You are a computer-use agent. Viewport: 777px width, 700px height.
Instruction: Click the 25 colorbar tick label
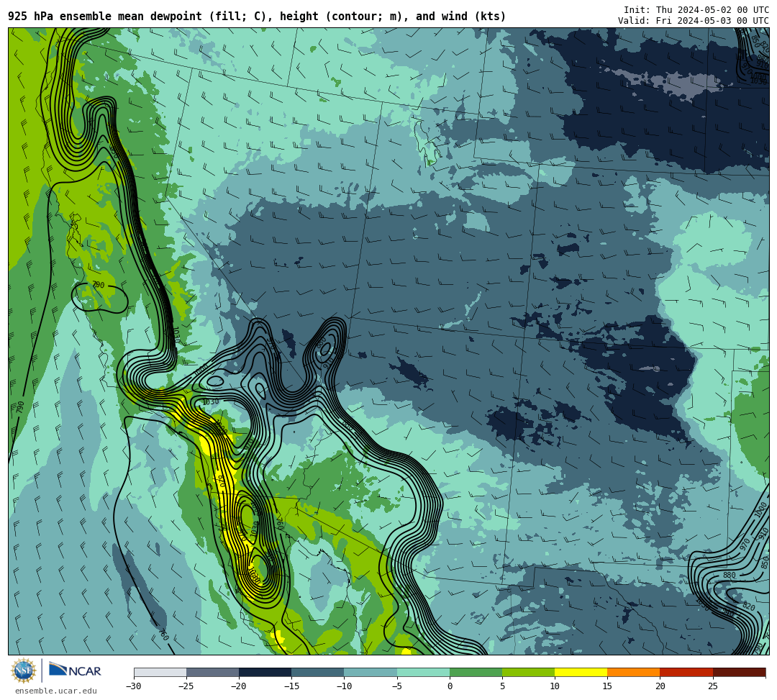click(712, 686)
